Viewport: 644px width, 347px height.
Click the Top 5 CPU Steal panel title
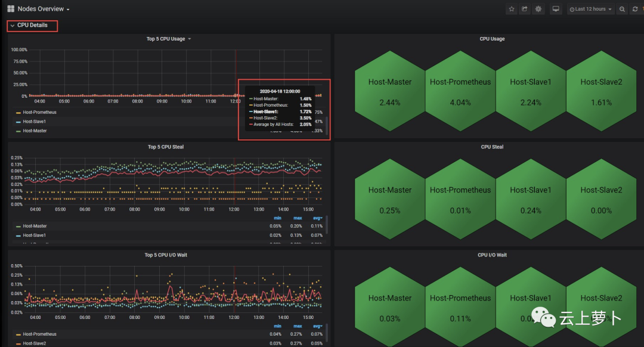click(166, 147)
